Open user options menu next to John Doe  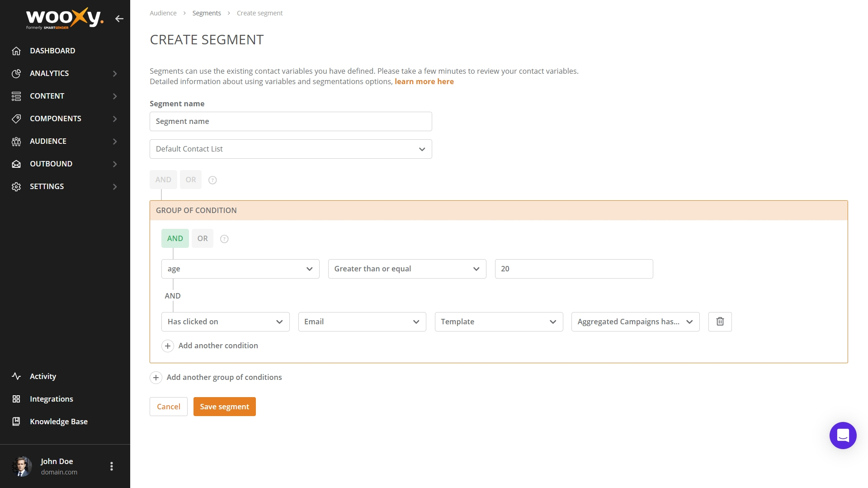pos(112,466)
